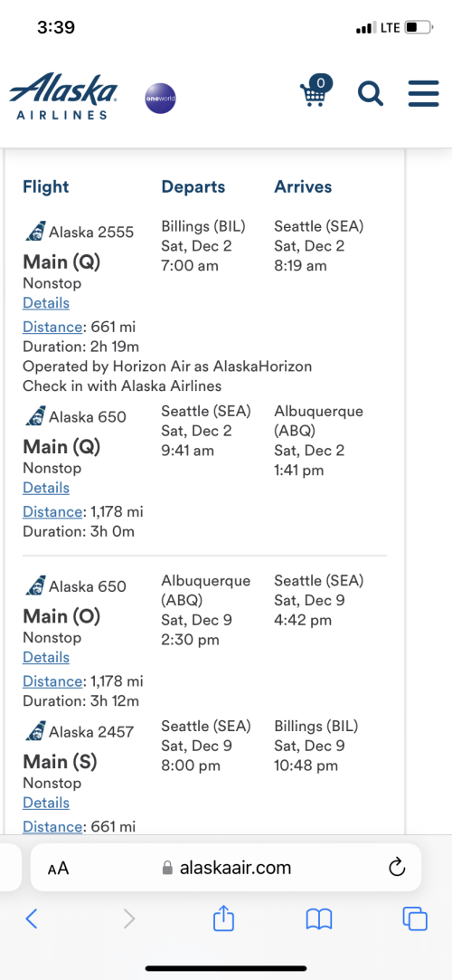The width and height of the screenshot is (452, 980).
Task: Click Distance link under Alaska 650 Main (Q)
Action: (52, 512)
